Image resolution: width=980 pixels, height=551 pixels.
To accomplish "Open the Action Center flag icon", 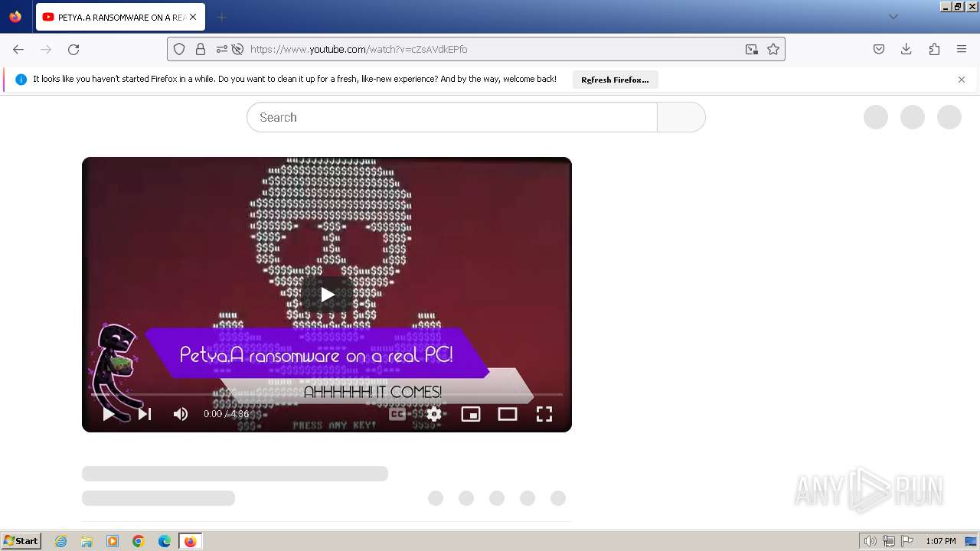I will (907, 541).
